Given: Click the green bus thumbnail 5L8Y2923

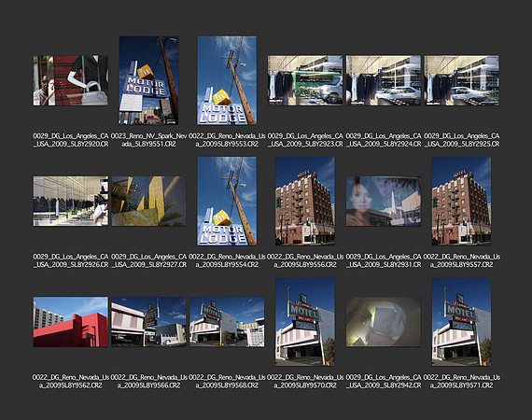Looking at the screenshot, I should pyautogui.click(x=305, y=81).
